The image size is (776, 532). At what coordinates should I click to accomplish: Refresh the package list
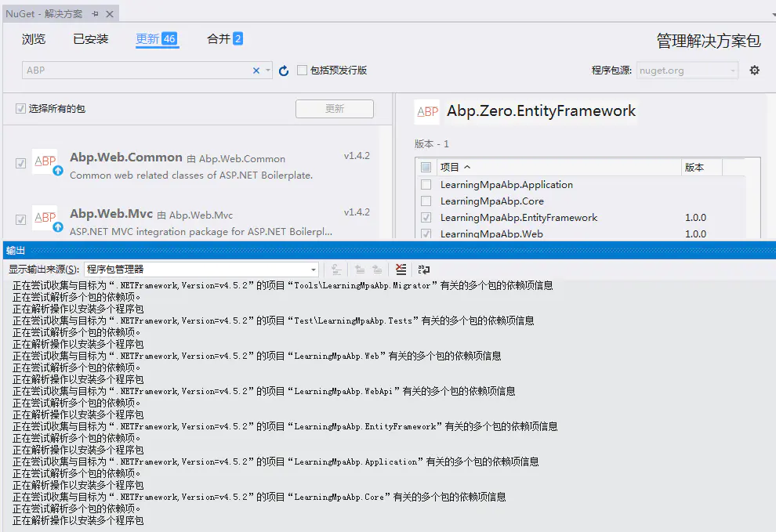pos(284,71)
